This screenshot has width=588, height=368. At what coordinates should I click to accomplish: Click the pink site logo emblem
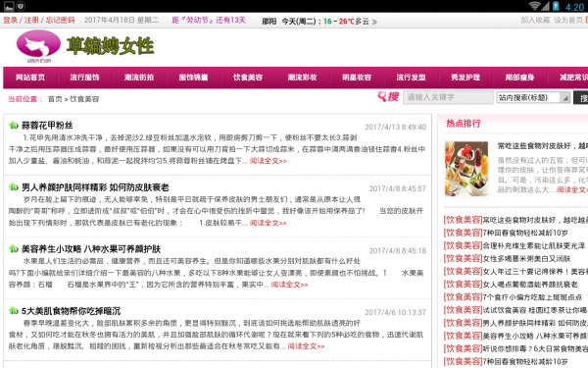click(38, 46)
